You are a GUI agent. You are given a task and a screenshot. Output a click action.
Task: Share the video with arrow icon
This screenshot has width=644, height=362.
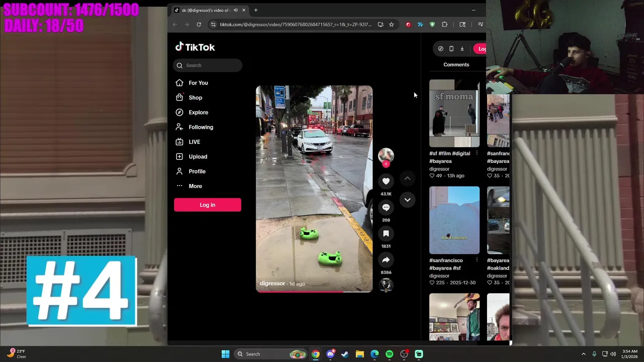(x=386, y=259)
